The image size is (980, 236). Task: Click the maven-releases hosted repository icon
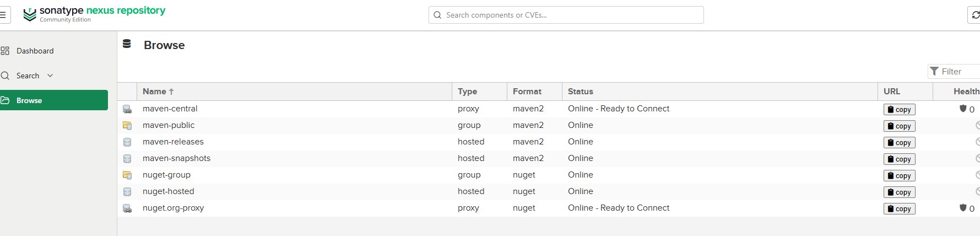(x=127, y=142)
